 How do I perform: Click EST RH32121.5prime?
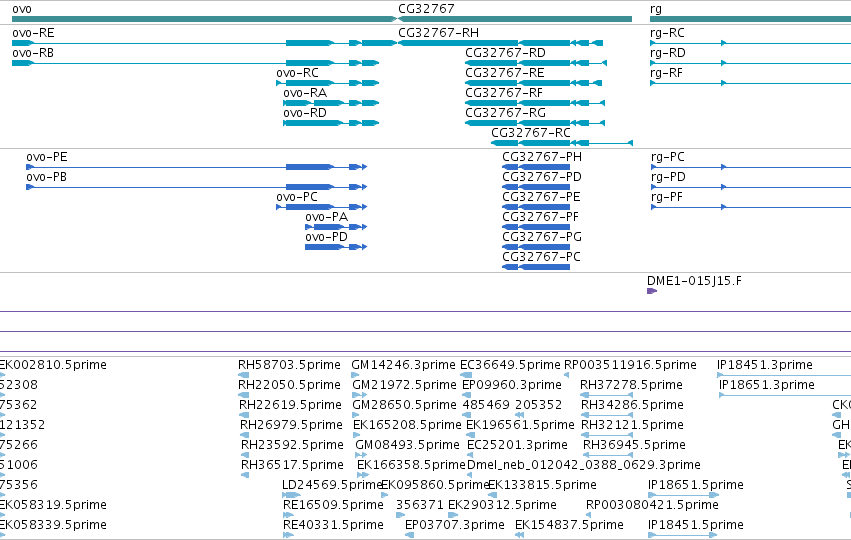(x=632, y=425)
